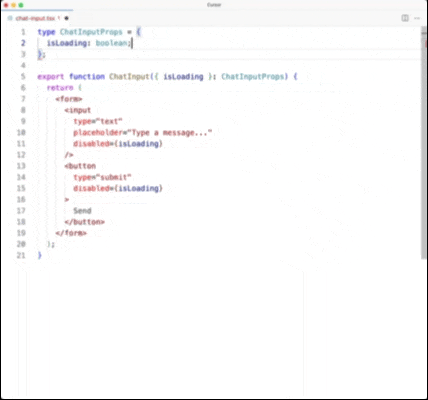This screenshot has width=428, height=400.
Task: Click the chat-input.tsx file type icon
Action: (10, 18)
